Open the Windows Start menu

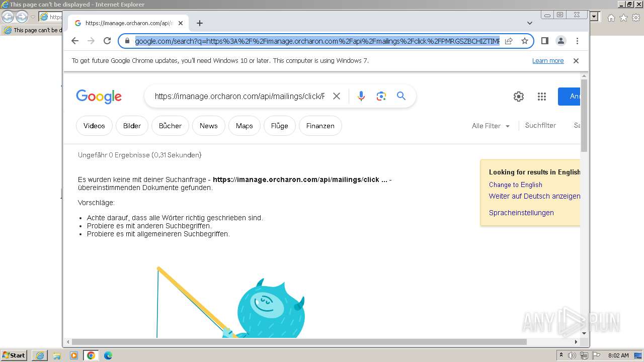pos(14,355)
